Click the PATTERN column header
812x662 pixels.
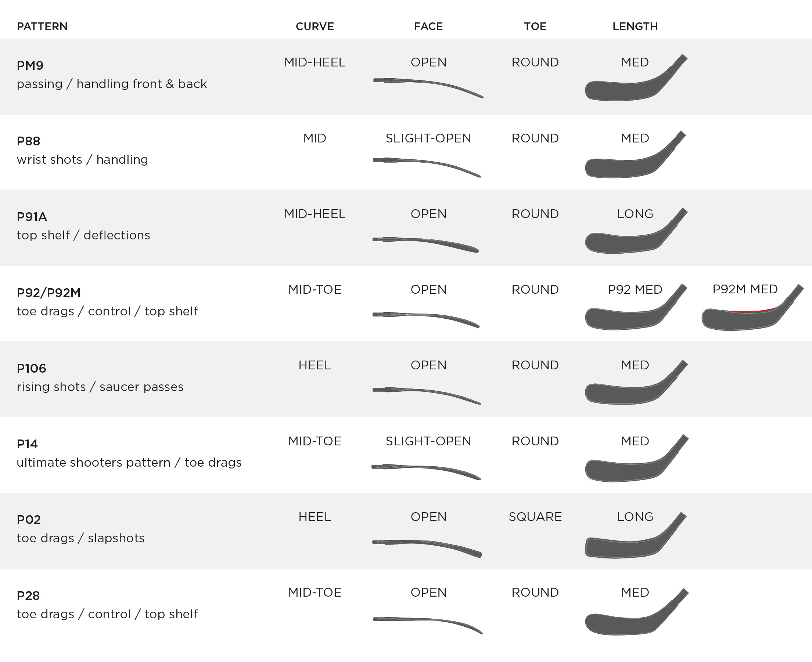point(42,26)
